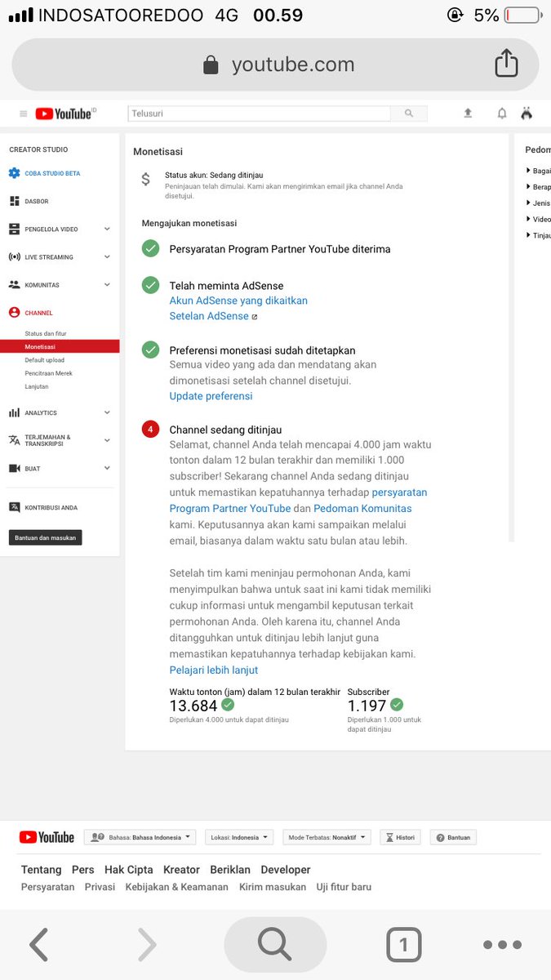Open the footer Developer link

point(286,870)
